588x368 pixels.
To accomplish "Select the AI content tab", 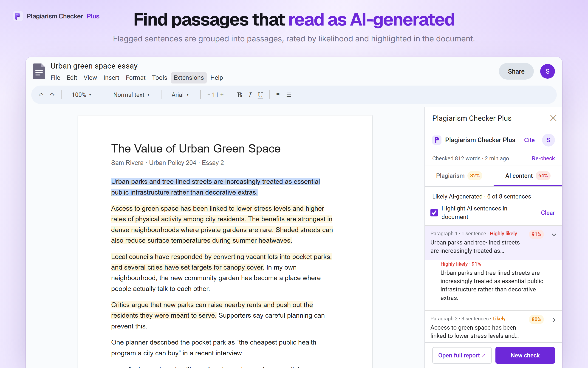I will pos(528,176).
